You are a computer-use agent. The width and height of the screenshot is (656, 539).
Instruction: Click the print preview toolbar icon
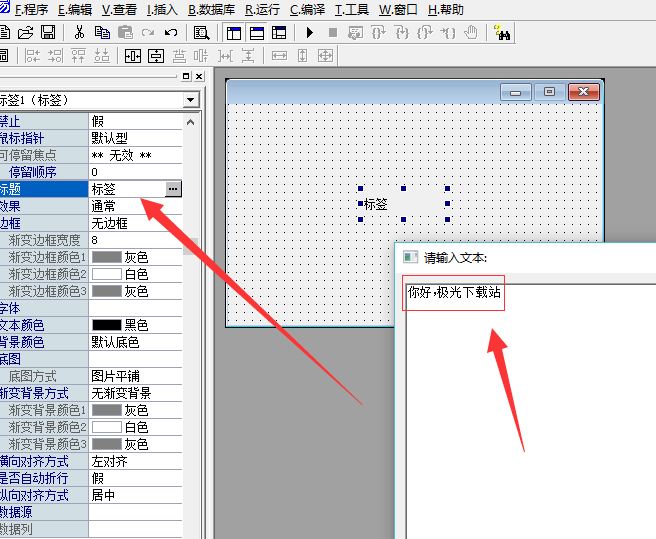(201, 33)
